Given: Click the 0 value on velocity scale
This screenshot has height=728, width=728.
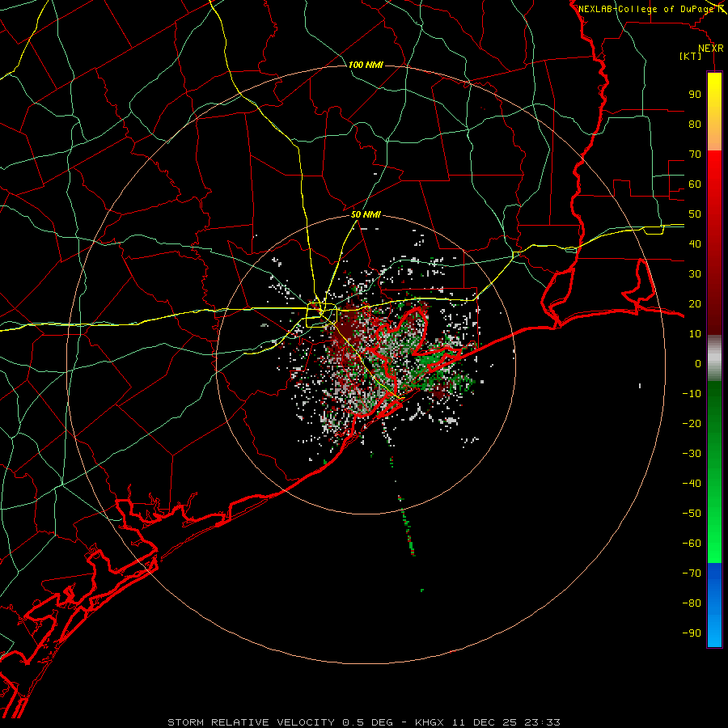Looking at the screenshot, I should click(698, 363).
